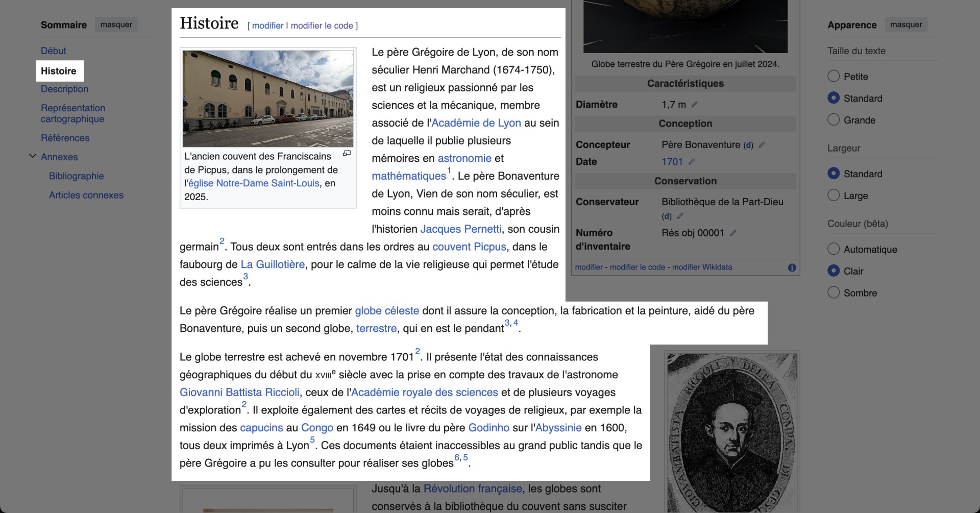Open the infobox information icon
980x513 pixels.
click(x=791, y=267)
